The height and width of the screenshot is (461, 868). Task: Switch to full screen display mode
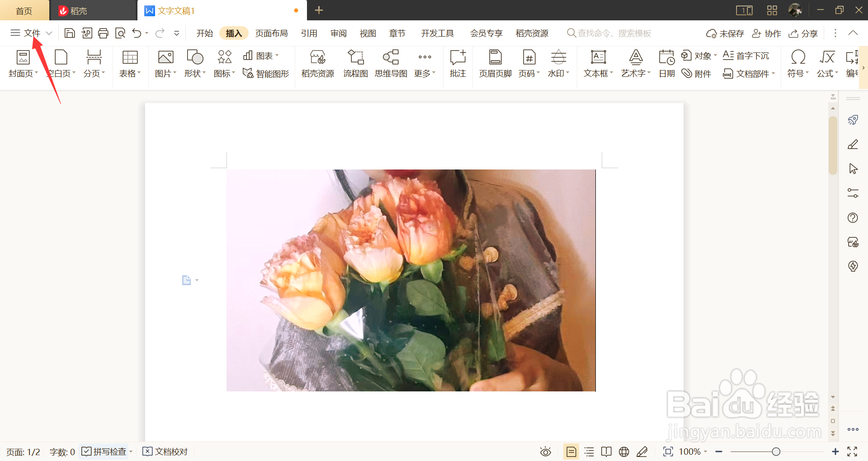[x=853, y=452]
